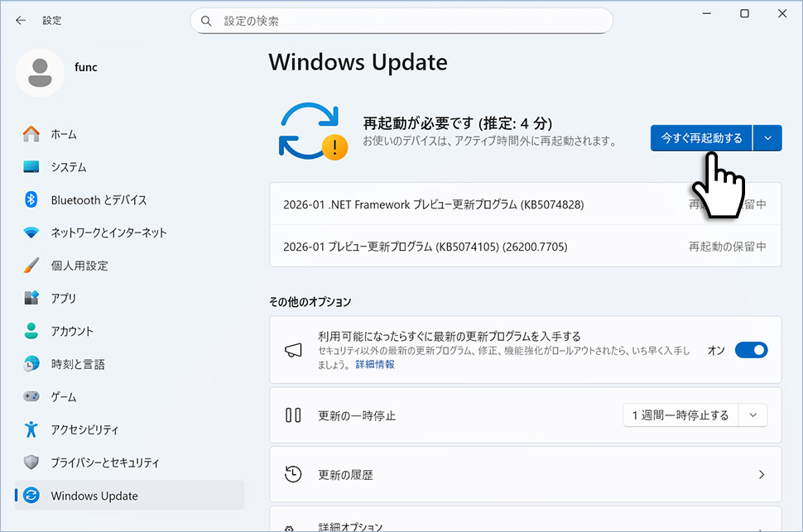The height and width of the screenshot is (532, 803).
Task: Open the 詳細情報 link
Action: (374, 363)
